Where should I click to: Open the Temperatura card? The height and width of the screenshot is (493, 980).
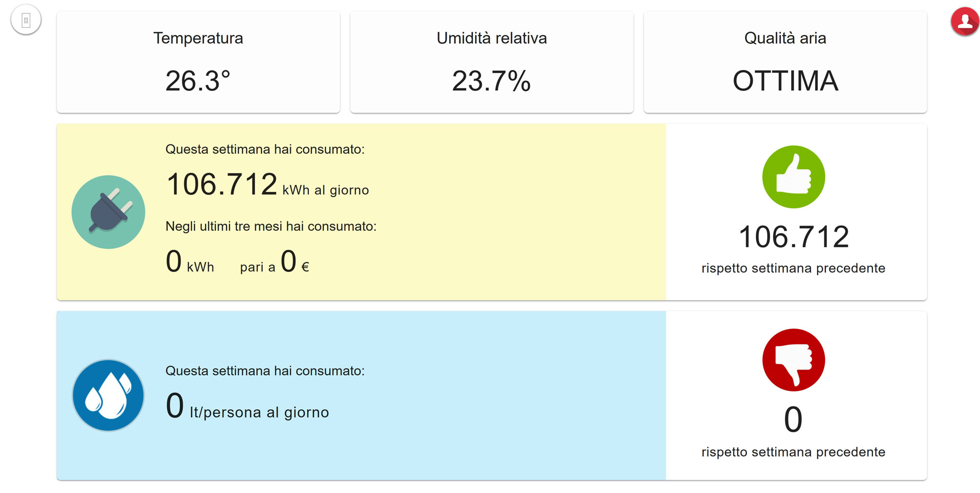pos(198,62)
